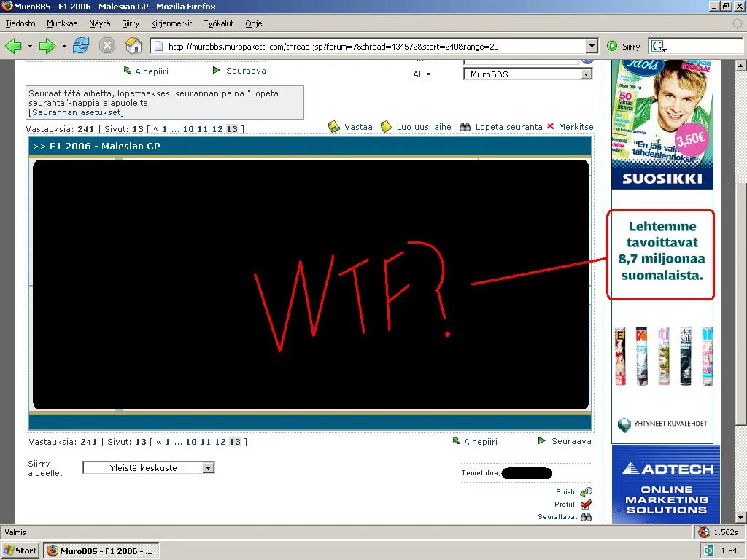Open the Kirjanmerkit menu
747x560 pixels.
(171, 23)
